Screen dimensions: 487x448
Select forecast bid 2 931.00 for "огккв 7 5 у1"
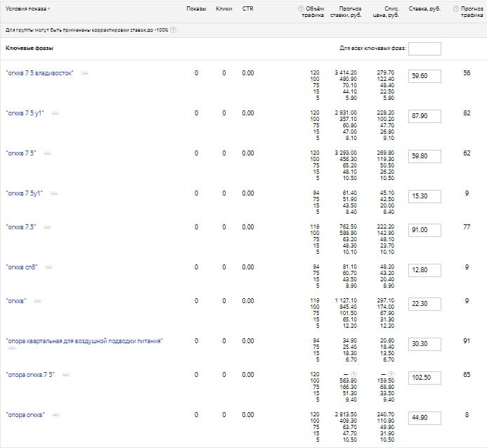click(346, 113)
